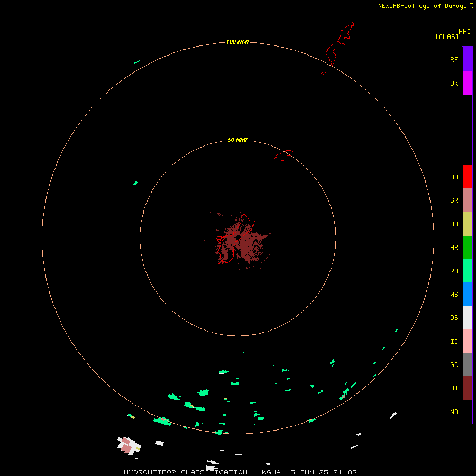Viewport: 476px width, 476px height.
Task: Click the ND black legend swatch
Action: click(467, 411)
